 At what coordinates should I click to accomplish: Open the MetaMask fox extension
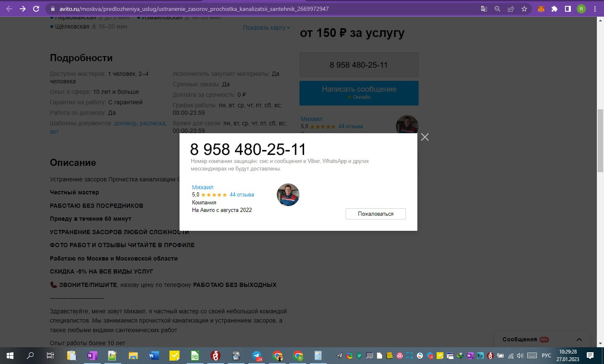pos(541,9)
